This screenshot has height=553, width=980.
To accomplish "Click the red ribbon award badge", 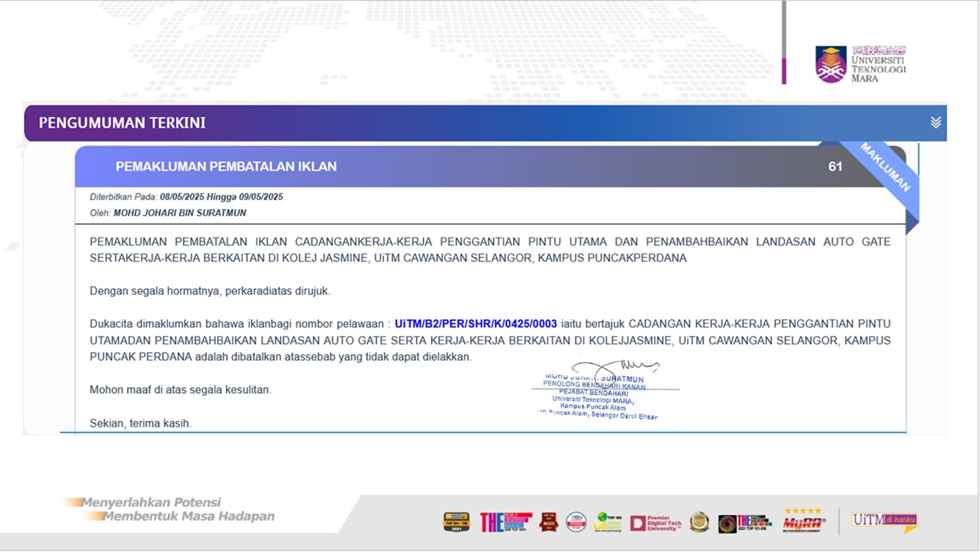I will pyautogui.click(x=548, y=522).
